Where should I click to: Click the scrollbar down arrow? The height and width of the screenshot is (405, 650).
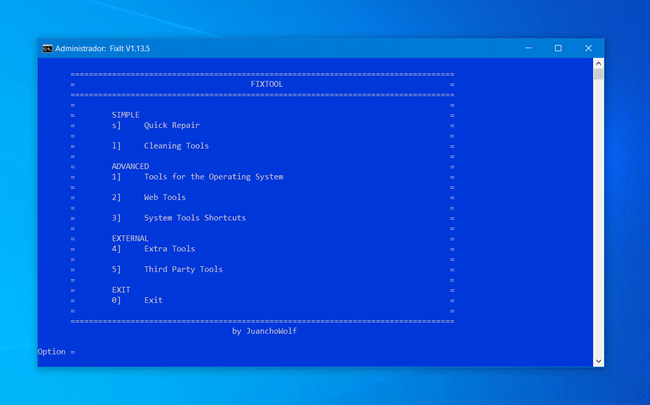[x=598, y=361]
